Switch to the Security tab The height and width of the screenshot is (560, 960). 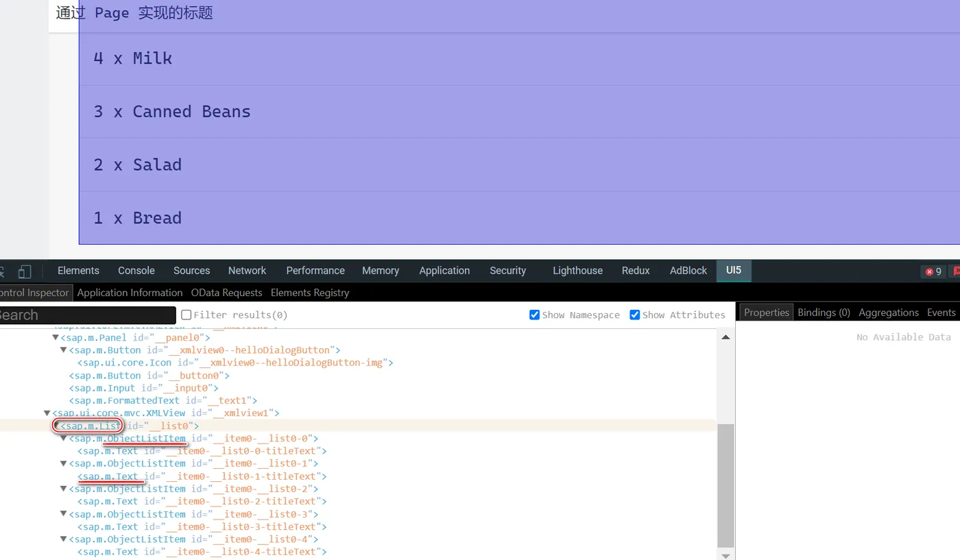(507, 271)
